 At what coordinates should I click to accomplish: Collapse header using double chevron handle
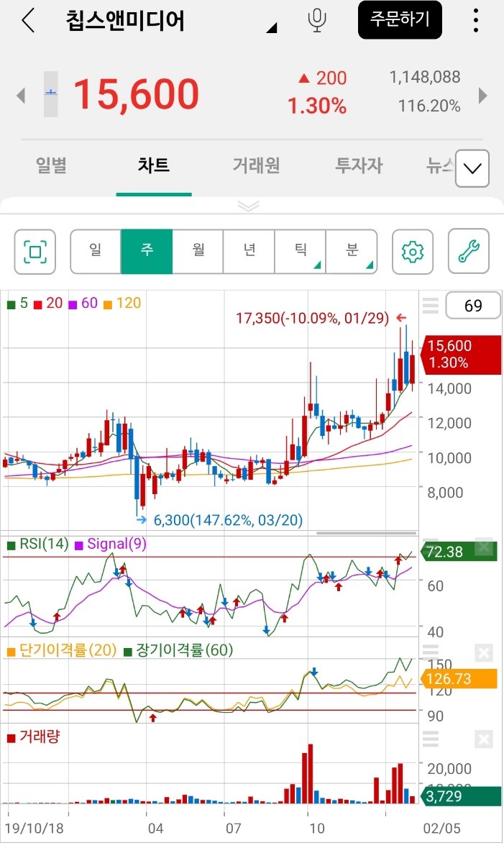click(248, 206)
